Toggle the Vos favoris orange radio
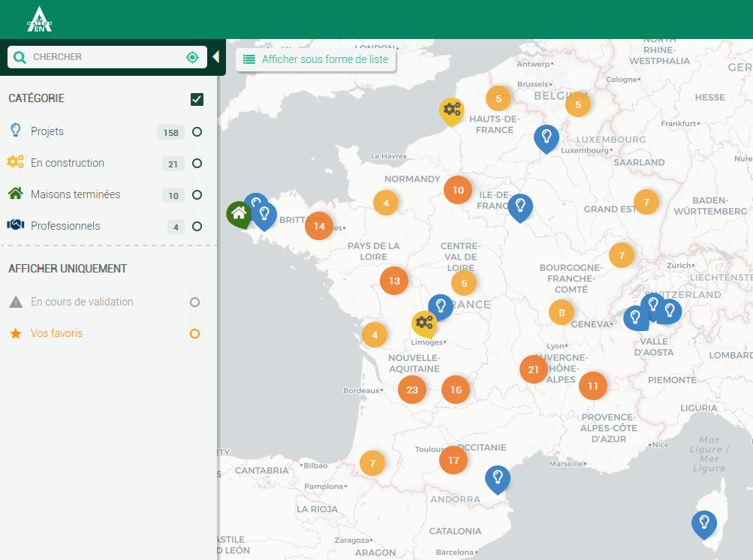Image resolution: width=753 pixels, height=560 pixels. click(x=195, y=334)
